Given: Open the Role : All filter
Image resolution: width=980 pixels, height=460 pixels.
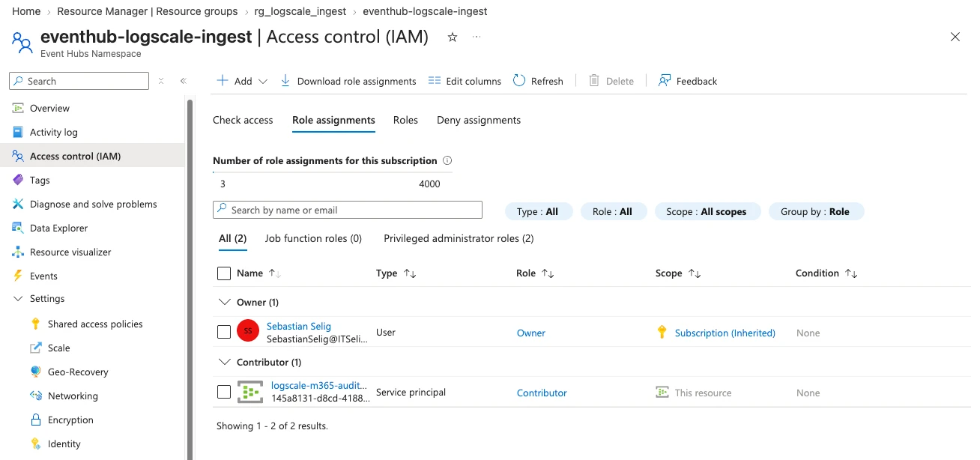Looking at the screenshot, I should tap(612, 211).
